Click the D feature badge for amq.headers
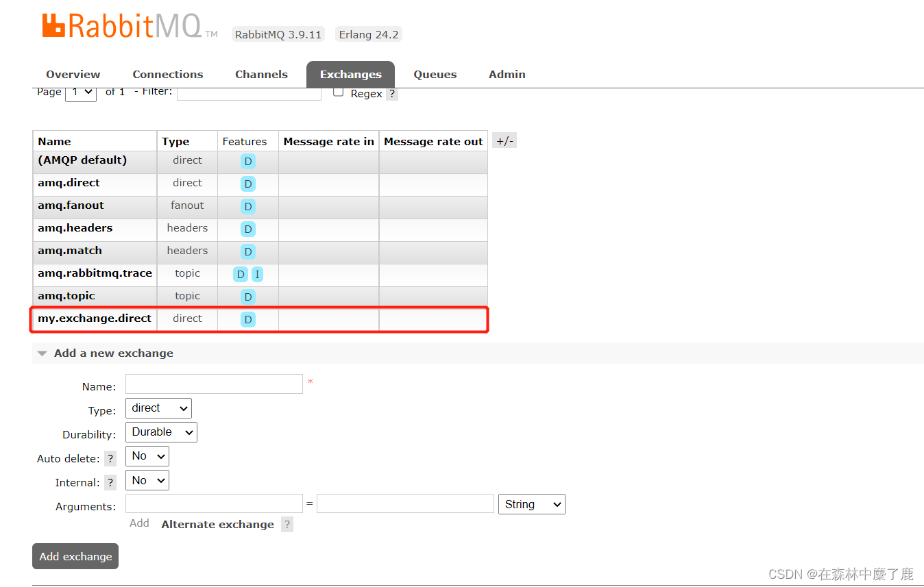The image size is (924, 587). click(x=248, y=229)
